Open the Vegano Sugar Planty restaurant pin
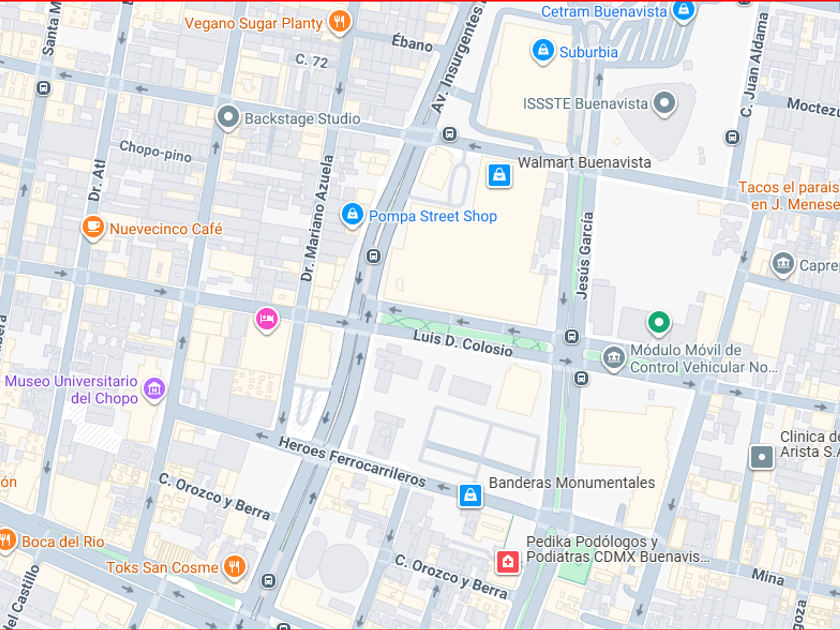Viewport: 840px width, 630px height. pos(339,22)
